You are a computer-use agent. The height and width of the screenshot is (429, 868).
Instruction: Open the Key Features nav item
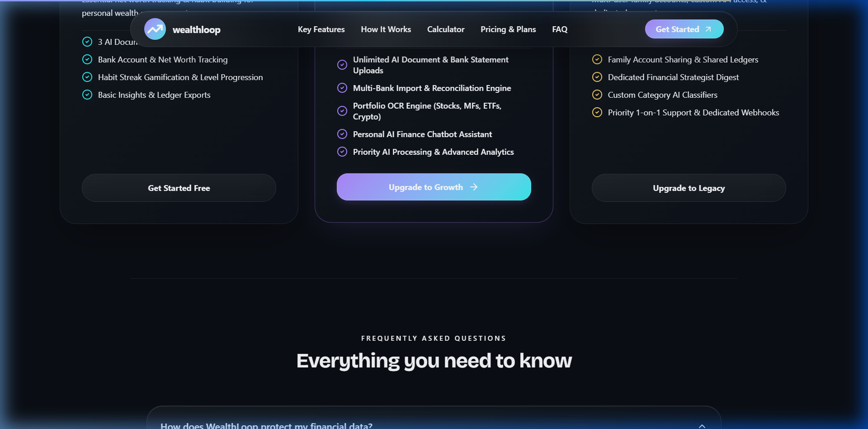click(x=321, y=29)
